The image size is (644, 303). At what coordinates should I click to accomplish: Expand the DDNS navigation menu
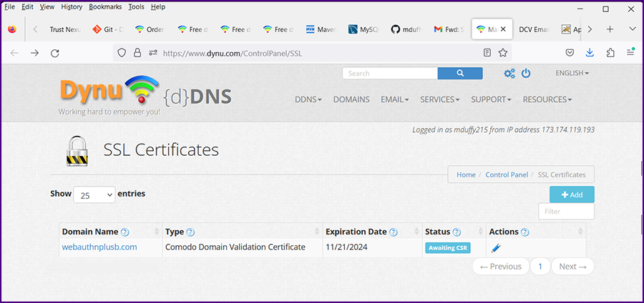(x=308, y=100)
